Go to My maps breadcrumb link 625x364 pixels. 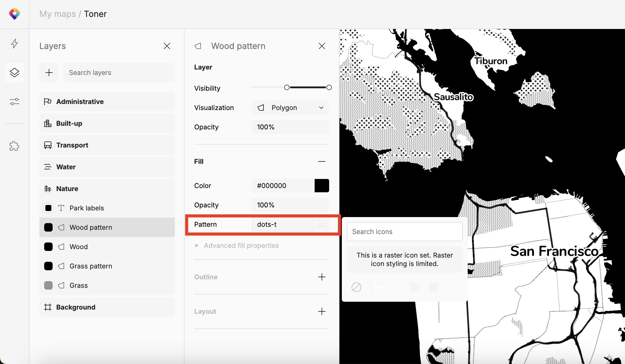tap(57, 14)
